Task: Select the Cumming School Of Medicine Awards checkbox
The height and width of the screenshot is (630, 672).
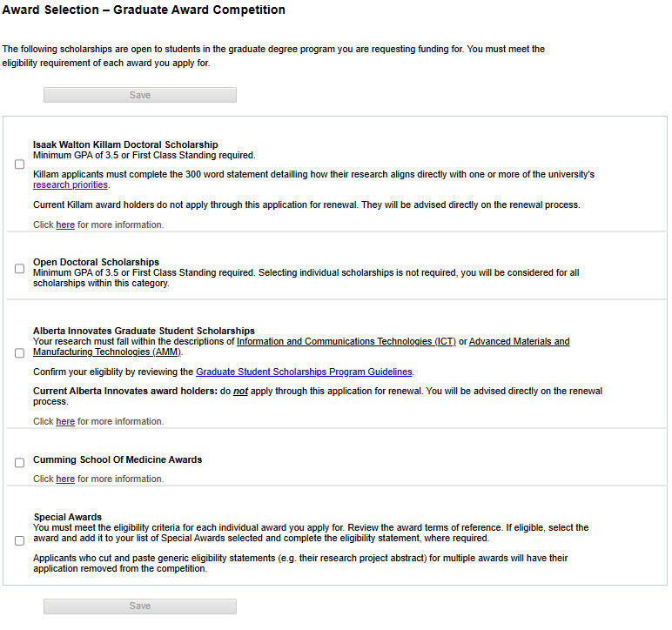Action: [19, 463]
